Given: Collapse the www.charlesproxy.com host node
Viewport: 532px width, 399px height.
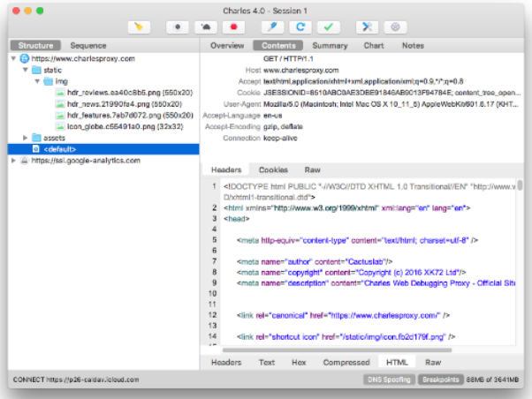Looking at the screenshot, I should point(13,58).
